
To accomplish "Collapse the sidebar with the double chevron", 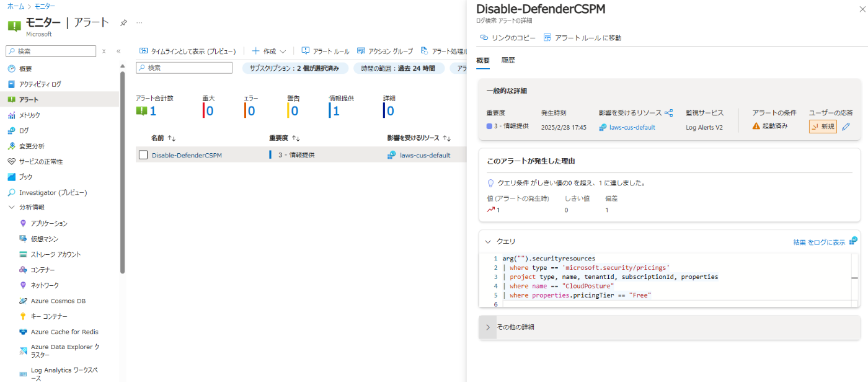I will tap(118, 51).
